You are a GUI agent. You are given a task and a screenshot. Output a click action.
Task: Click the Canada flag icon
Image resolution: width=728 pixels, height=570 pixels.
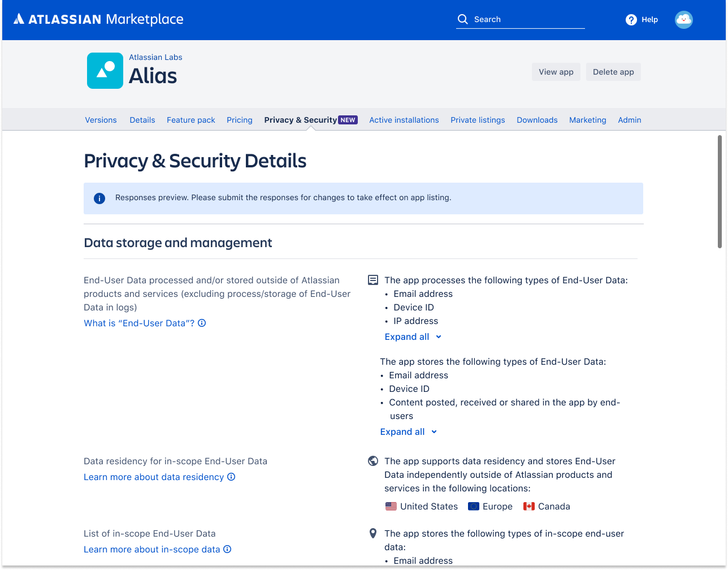coord(529,506)
